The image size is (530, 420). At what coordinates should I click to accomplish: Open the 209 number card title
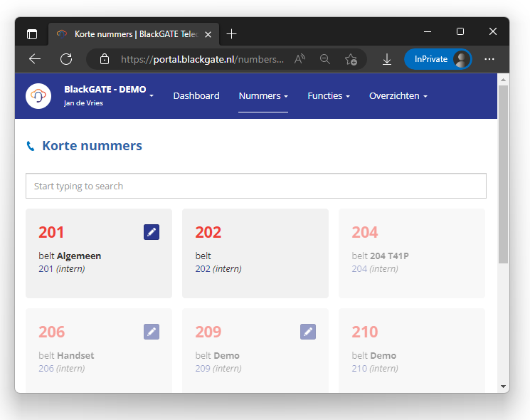pos(208,332)
